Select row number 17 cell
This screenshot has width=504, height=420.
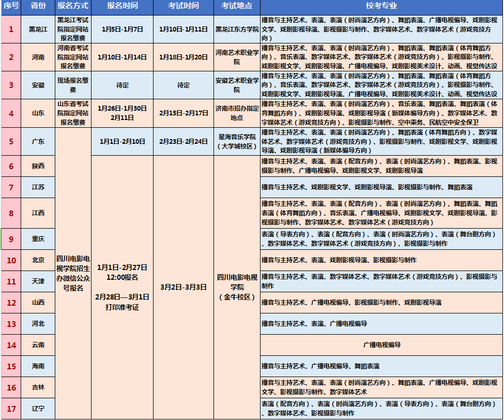click(11, 409)
